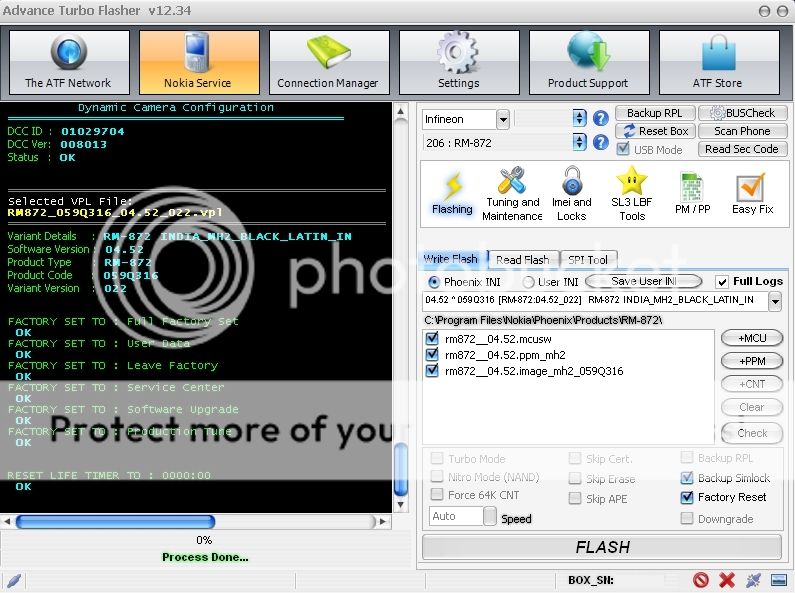Viewport: 795px width, 593px height.
Task: Click the Scan Phone button
Action: click(x=743, y=131)
